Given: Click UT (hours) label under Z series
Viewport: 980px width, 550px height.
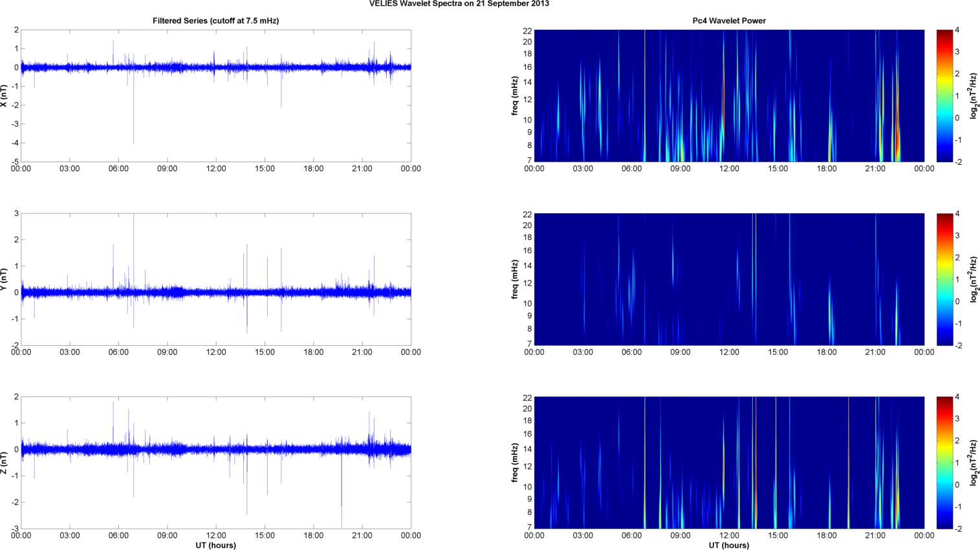Looking at the screenshot, I should pyautogui.click(x=215, y=545).
